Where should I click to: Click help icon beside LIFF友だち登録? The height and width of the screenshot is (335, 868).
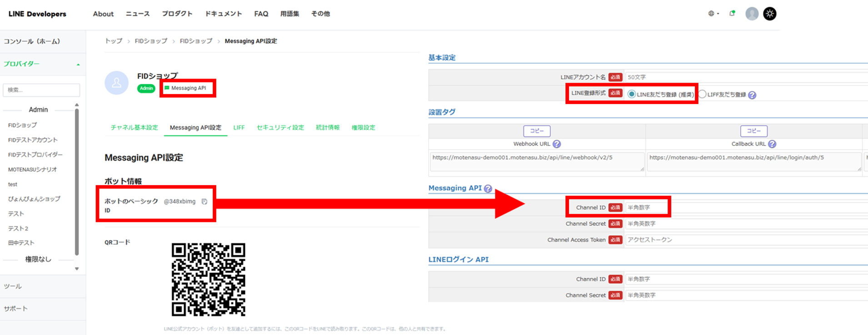[752, 95]
